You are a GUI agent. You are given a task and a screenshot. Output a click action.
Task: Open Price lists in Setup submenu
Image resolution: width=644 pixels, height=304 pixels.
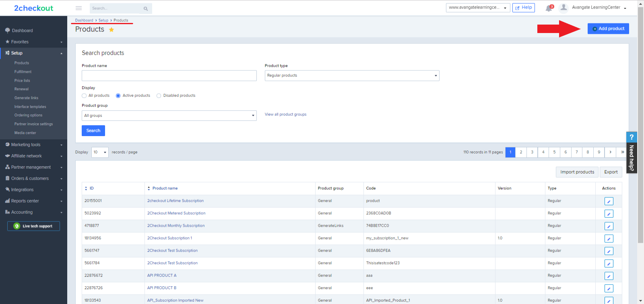tap(22, 81)
